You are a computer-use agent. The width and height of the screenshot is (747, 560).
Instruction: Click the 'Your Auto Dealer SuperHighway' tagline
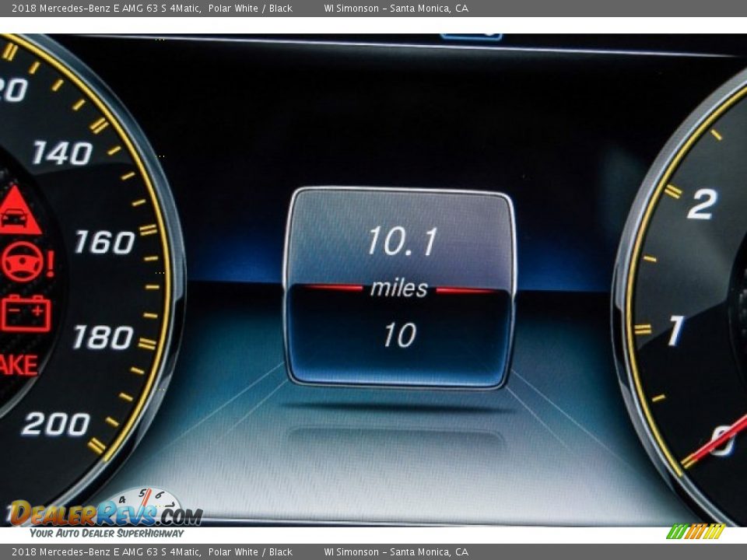107,534
